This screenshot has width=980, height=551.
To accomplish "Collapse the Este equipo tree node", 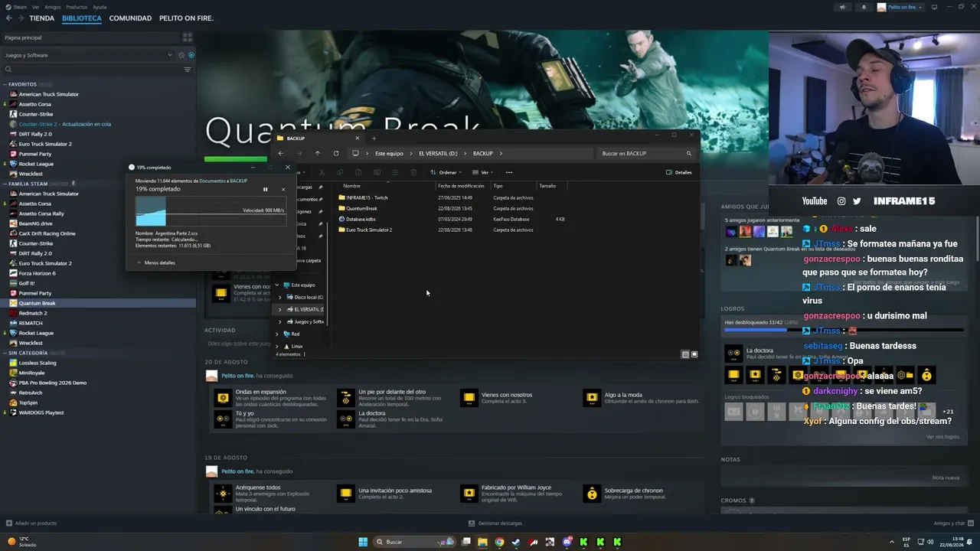I will (x=277, y=285).
